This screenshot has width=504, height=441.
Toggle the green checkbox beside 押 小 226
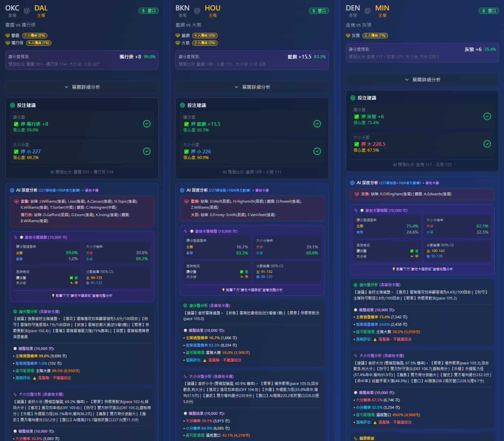[186, 152]
